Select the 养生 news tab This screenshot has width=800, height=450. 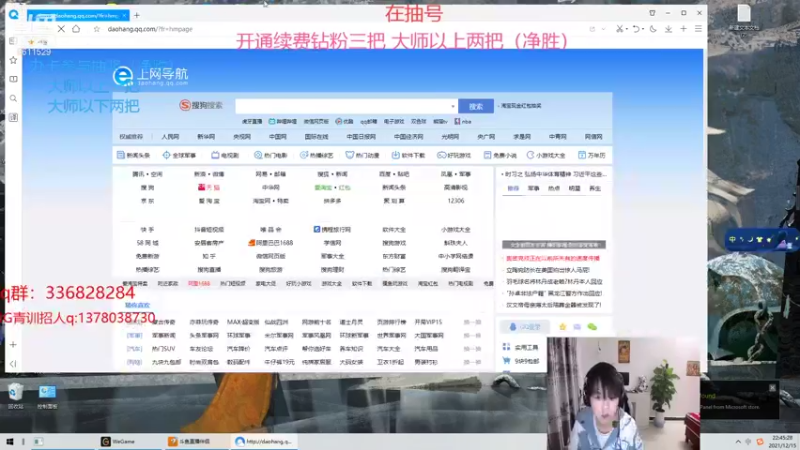click(x=595, y=189)
